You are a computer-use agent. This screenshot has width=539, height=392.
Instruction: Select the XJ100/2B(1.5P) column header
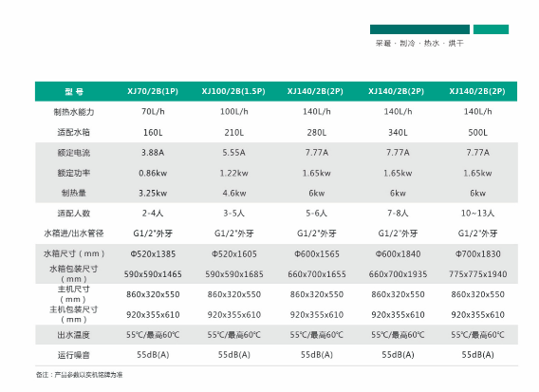click(x=233, y=91)
